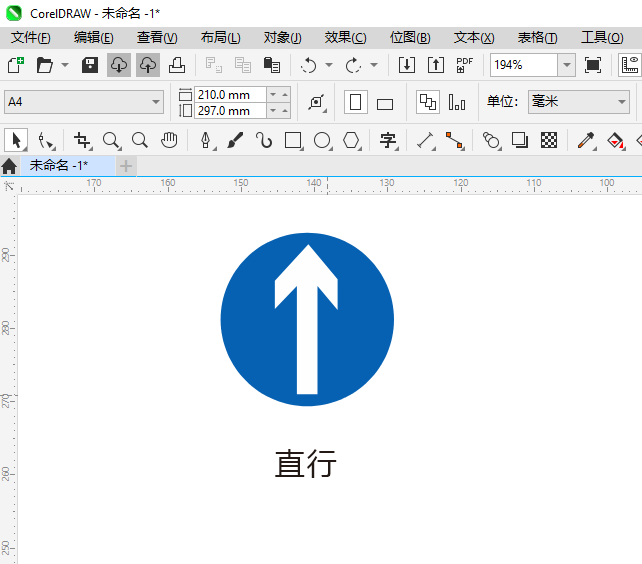The image size is (642, 564).
Task: Click the Open folder icon
Action: pos(45,65)
